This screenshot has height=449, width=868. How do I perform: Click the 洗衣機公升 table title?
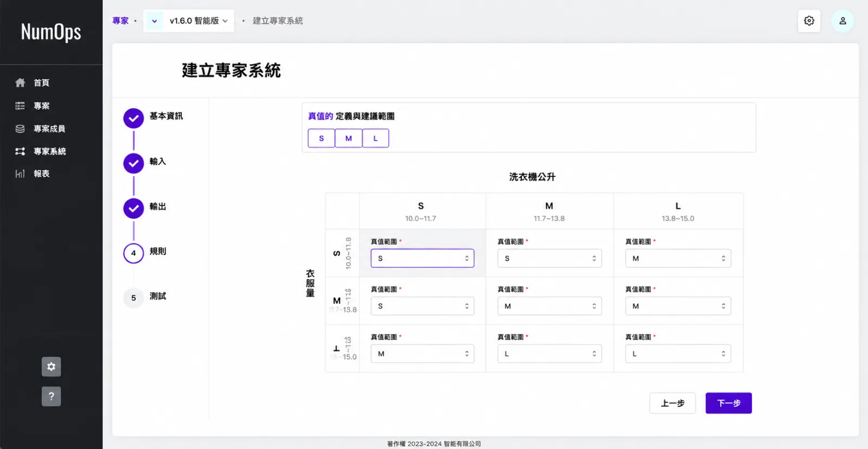(532, 177)
